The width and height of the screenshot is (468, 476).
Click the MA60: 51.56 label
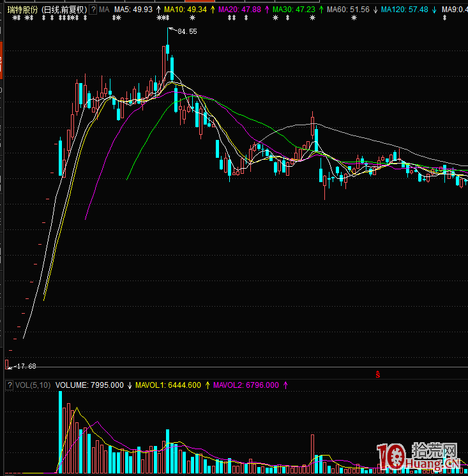[348, 10]
